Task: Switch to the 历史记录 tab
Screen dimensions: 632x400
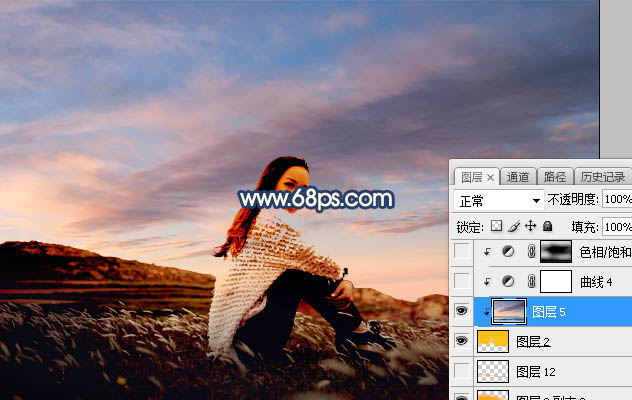Action: pos(603,177)
